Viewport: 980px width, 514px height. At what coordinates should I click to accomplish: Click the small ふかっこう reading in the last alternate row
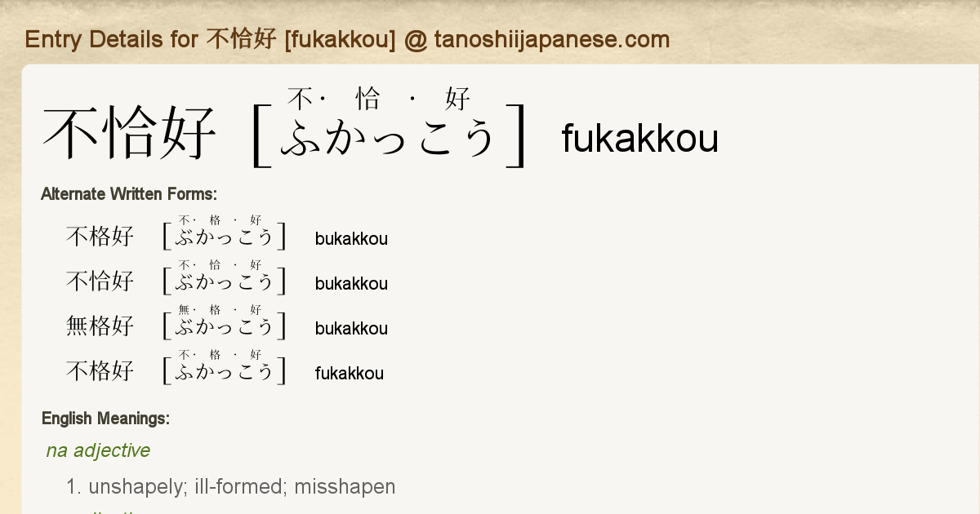click(x=224, y=373)
